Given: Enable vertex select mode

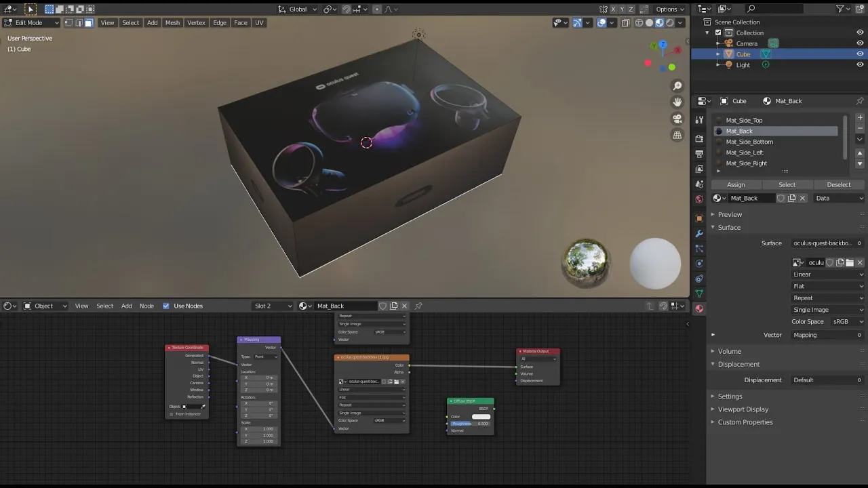Looking at the screenshot, I should pyautogui.click(x=68, y=22).
